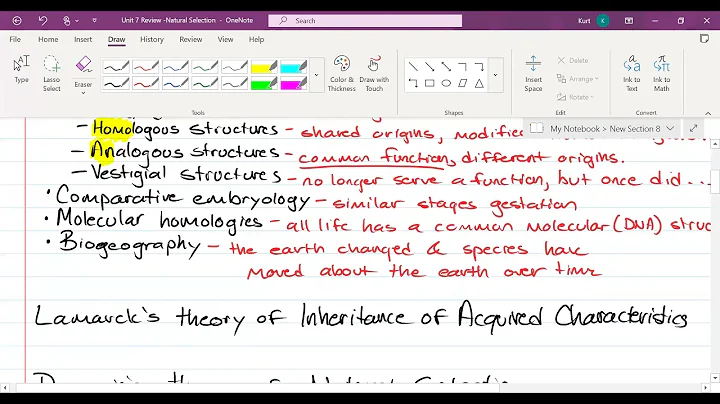
Task: Select the ellipse shape
Action: (x=446, y=84)
